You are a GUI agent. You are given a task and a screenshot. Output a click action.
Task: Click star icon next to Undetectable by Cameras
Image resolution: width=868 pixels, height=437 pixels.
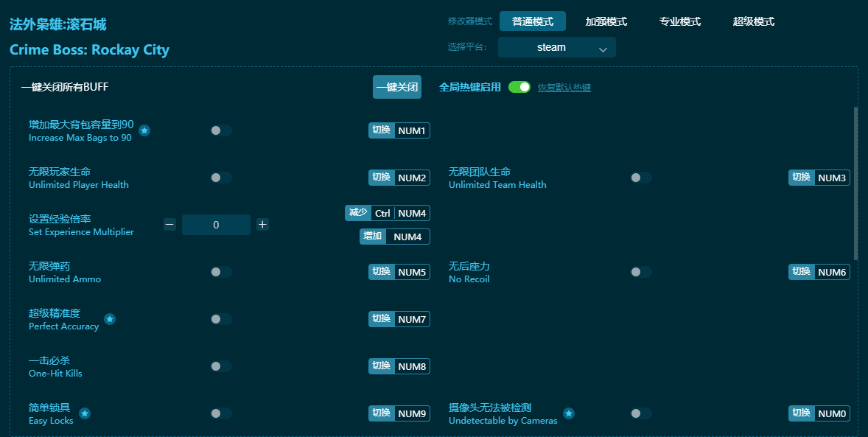coord(569,413)
